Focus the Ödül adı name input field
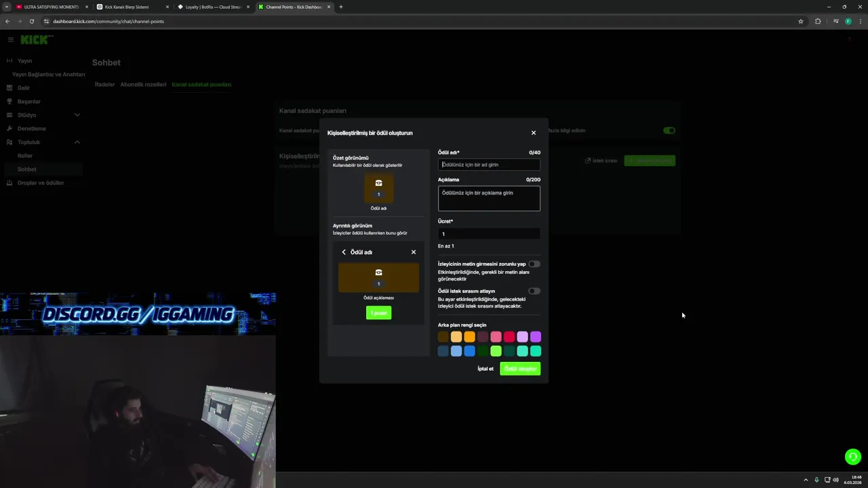This screenshot has height=488, width=868. [489, 165]
